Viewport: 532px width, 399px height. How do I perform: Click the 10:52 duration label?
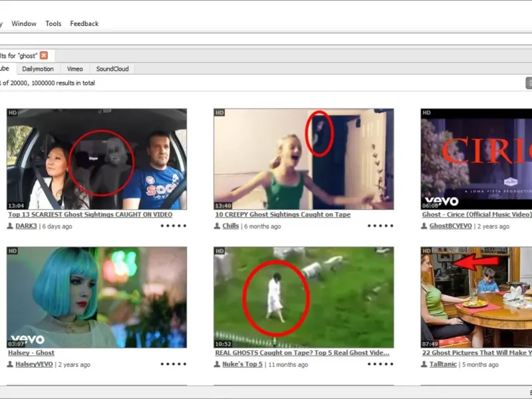pyautogui.click(x=223, y=344)
